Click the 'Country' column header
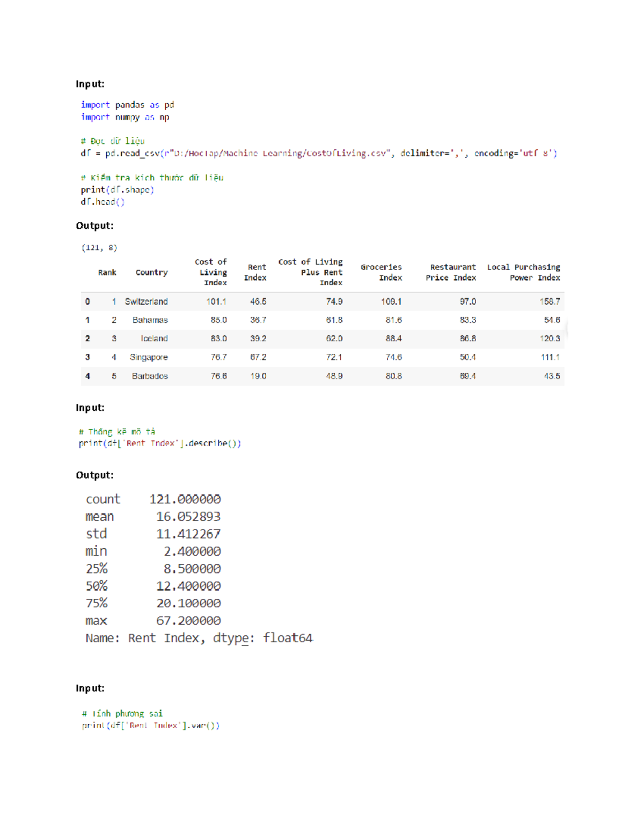Screen dimensions: 644x834 152,273
